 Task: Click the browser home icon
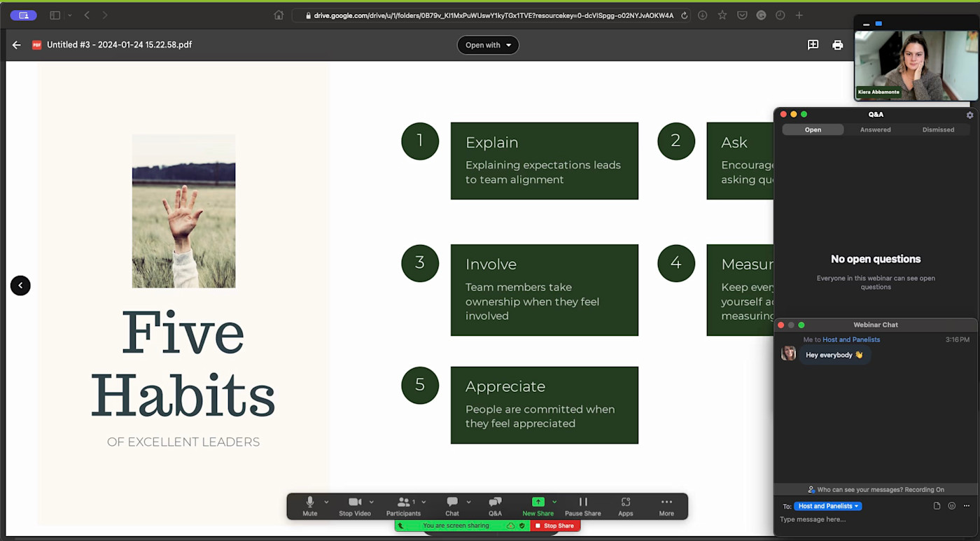pos(279,15)
